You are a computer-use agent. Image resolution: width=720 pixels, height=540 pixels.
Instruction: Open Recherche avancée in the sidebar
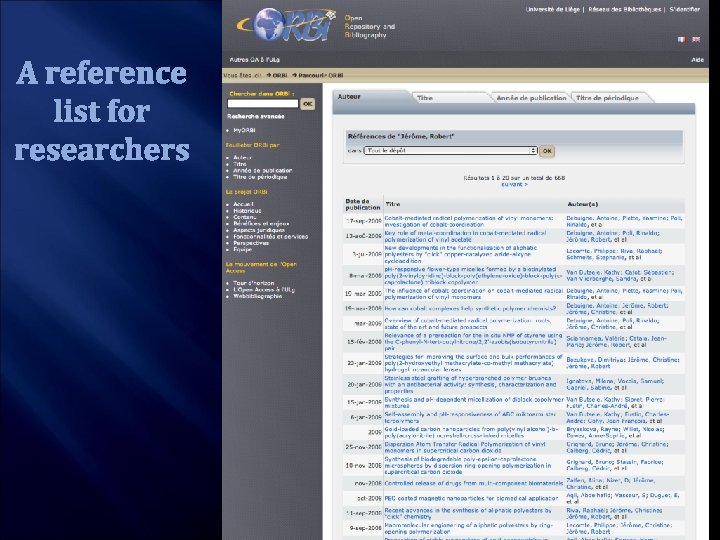(x=256, y=117)
